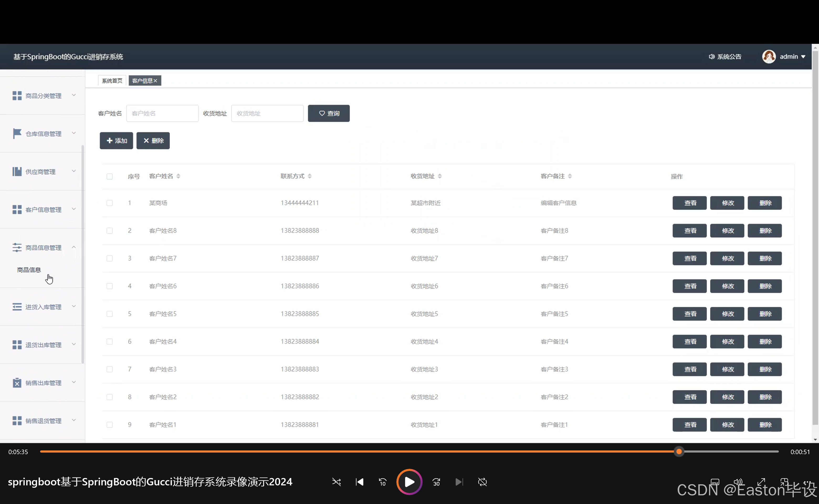Click the forward 30 seconds icon
The height and width of the screenshot is (504, 819).
[x=436, y=482]
